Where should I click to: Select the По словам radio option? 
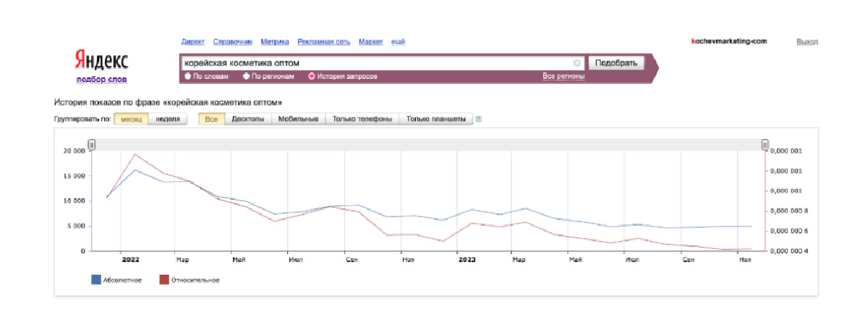tap(188, 76)
